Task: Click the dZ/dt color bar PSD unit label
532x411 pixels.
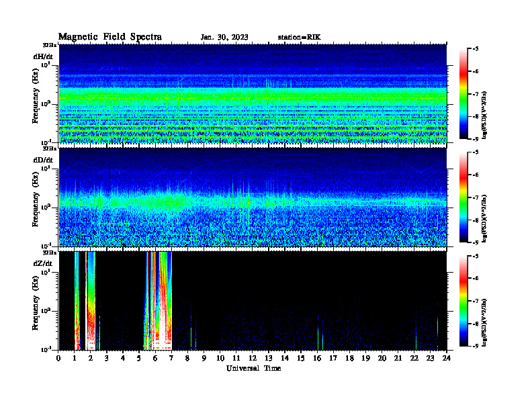Action: [x=484, y=322]
